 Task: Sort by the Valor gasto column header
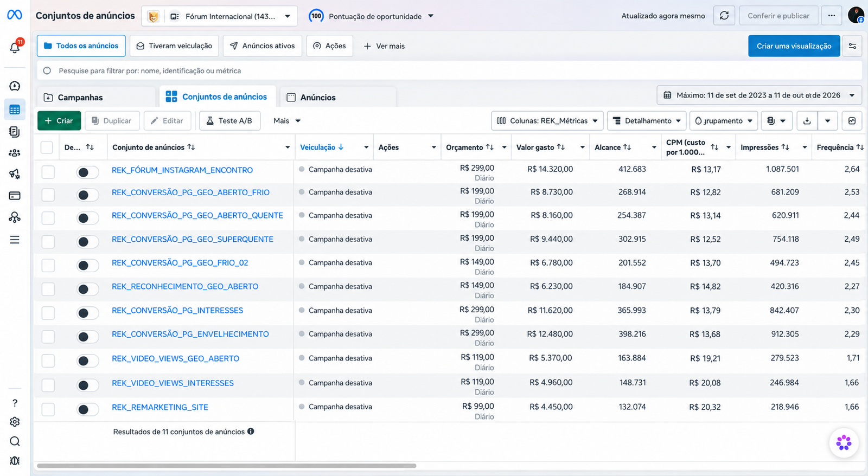point(540,147)
